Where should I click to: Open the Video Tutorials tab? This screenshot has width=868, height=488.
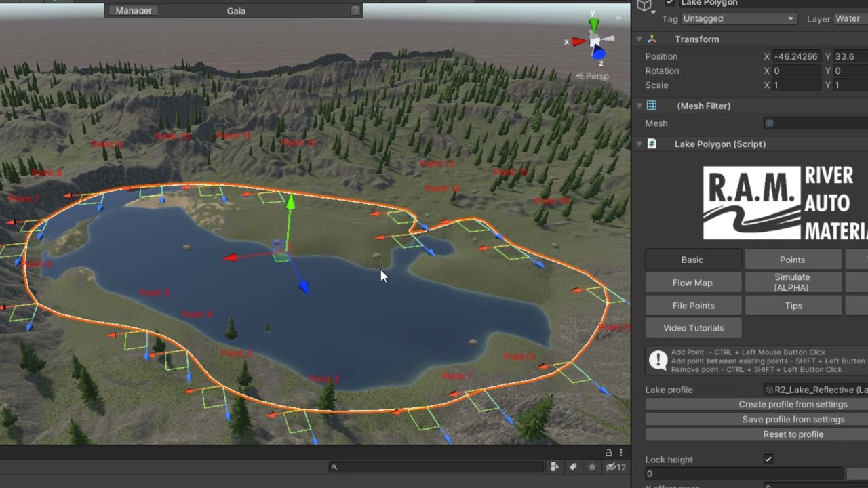(x=692, y=328)
